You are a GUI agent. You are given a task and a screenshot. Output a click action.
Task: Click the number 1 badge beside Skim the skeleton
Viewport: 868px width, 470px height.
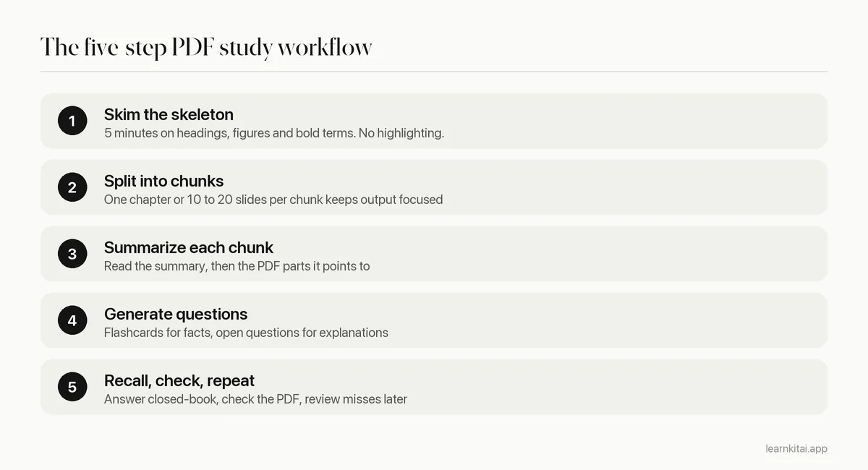coord(72,121)
